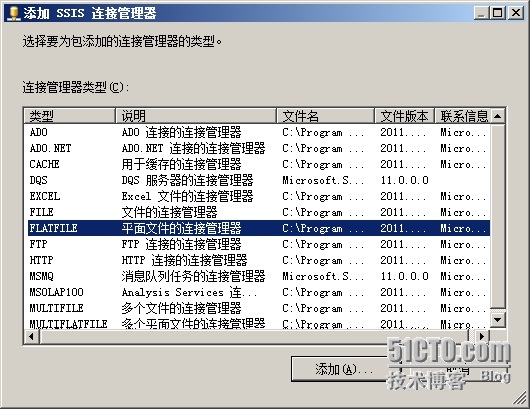This screenshot has width=530, height=409.
Task: Pick the DQS type row
Action: pos(259,180)
